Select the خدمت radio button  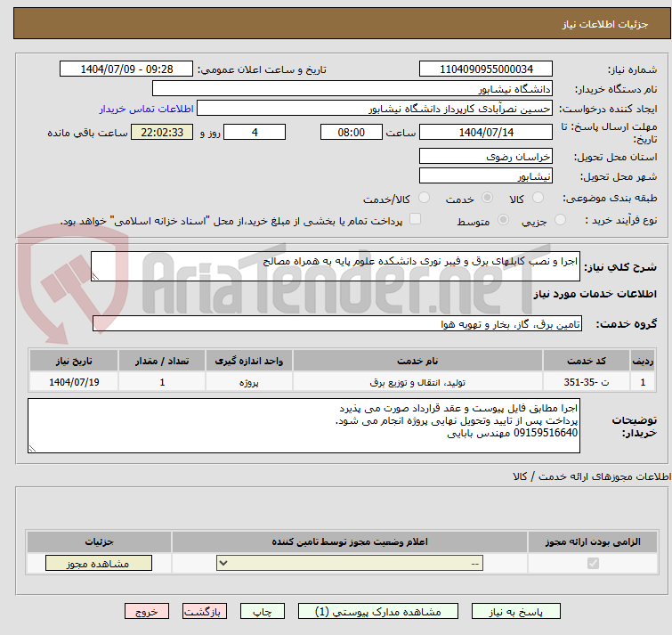click(x=487, y=198)
